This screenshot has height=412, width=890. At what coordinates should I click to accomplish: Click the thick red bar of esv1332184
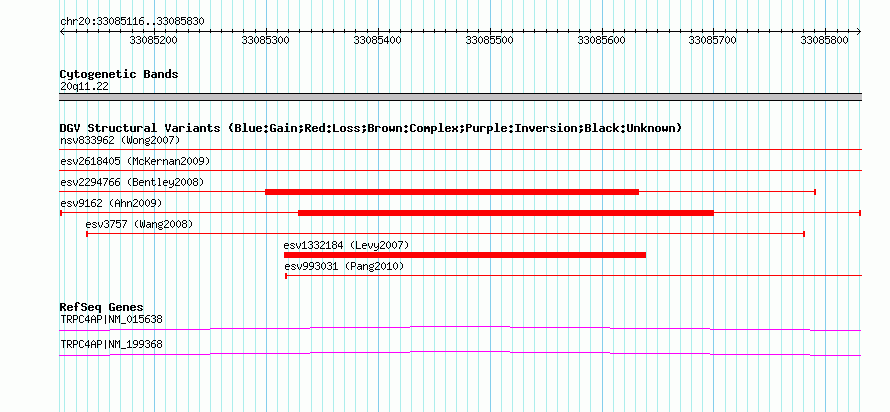pos(465,255)
